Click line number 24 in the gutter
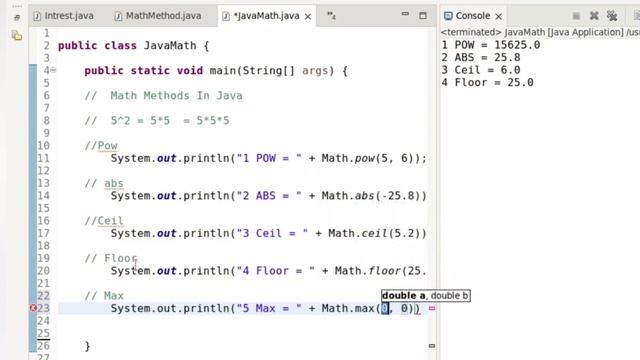The height and width of the screenshot is (360, 640). (x=44, y=321)
